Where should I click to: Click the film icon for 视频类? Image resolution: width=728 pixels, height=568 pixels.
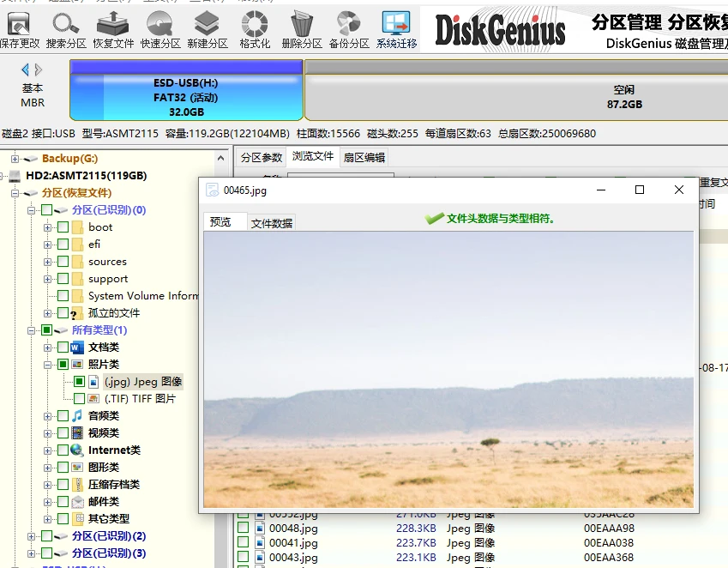(77, 432)
